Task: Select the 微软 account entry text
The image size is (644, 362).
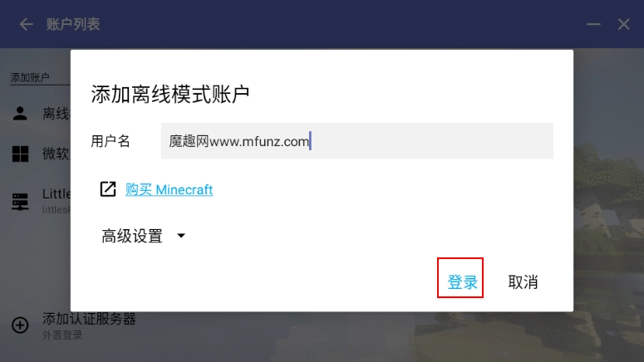Action: coord(57,154)
